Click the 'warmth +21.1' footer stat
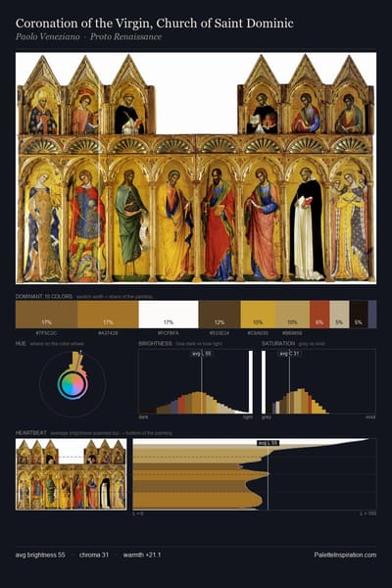 tap(142, 555)
